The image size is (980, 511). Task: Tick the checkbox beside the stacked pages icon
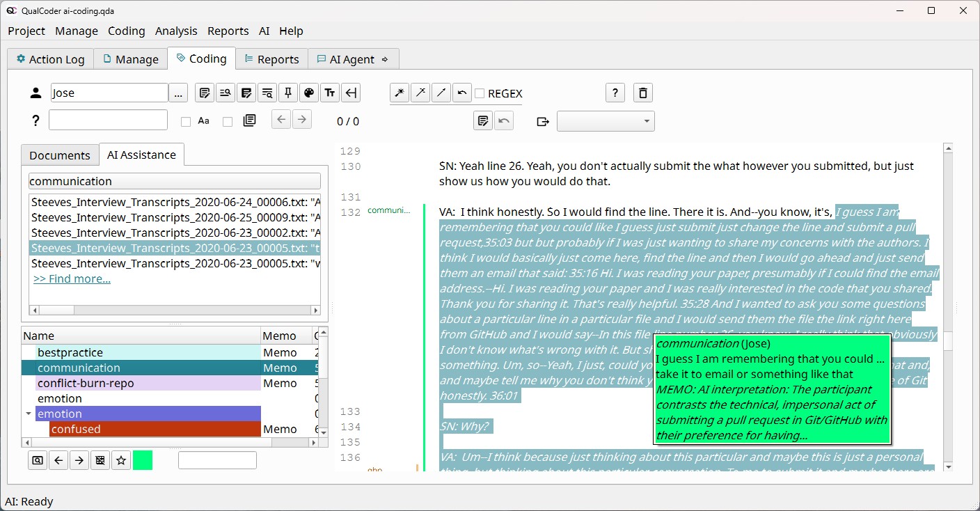click(228, 122)
